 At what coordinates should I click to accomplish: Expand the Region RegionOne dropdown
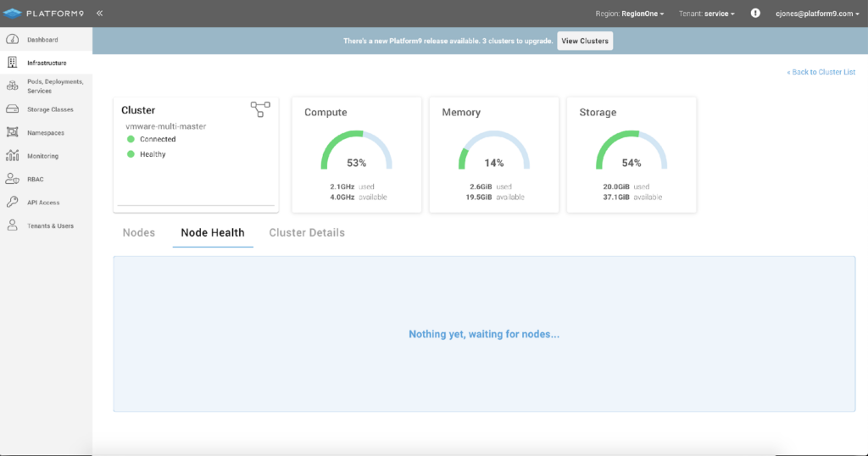click(x=630, y=14)
